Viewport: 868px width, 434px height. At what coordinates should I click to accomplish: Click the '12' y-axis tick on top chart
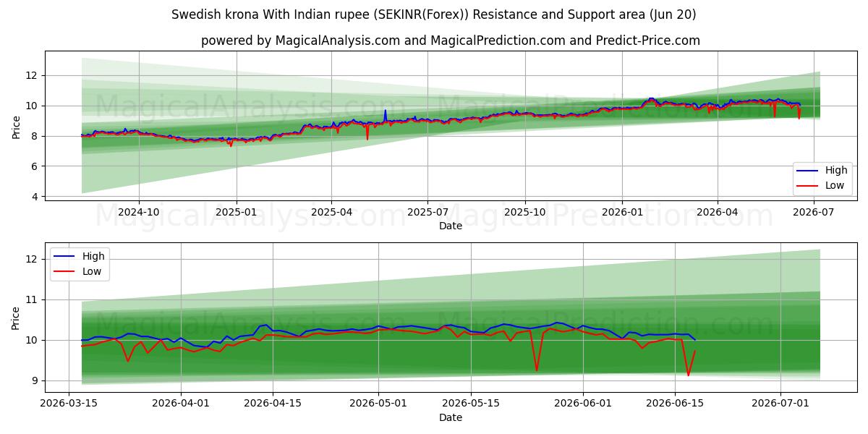click(x=33, y=75)
